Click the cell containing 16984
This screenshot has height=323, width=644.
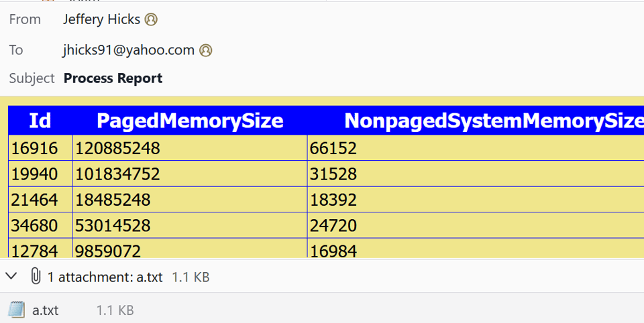tap(476, 249)
